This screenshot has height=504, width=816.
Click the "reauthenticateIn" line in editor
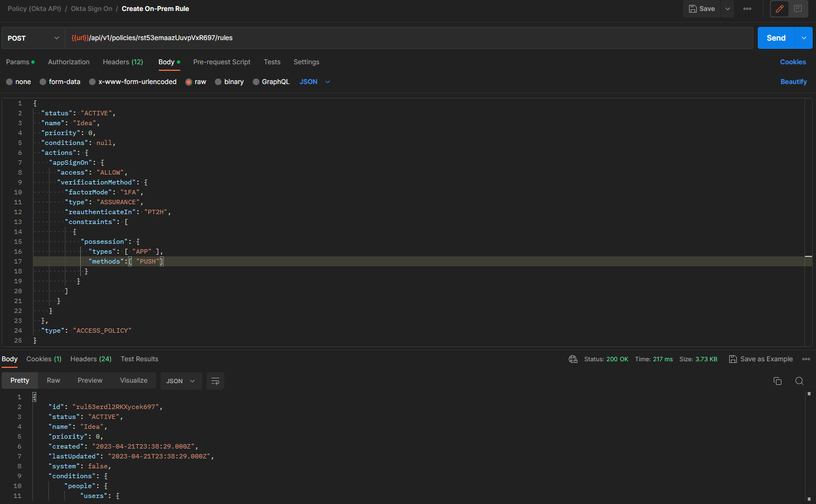click(419, 212)
